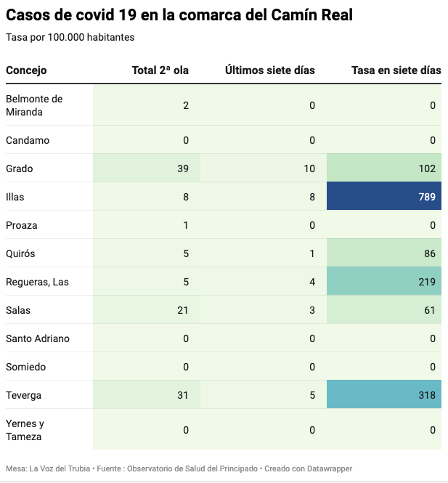Click the Quirós rate cell showing 86
Screen dimensions: 448x483
384,253
